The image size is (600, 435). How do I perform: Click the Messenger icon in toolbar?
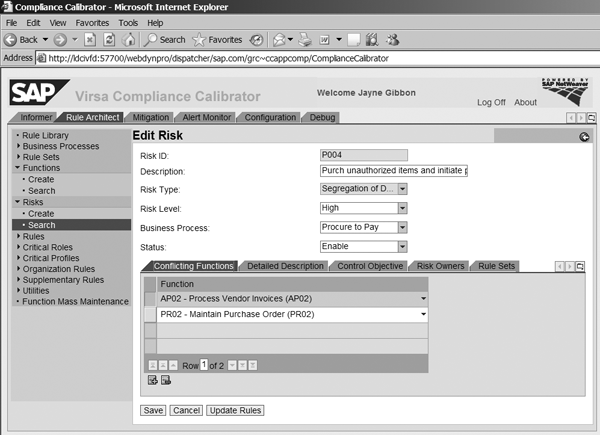pos(393,39)
